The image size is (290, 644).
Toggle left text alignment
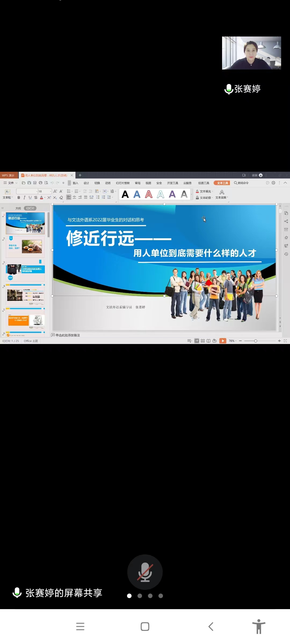[69, 197]
